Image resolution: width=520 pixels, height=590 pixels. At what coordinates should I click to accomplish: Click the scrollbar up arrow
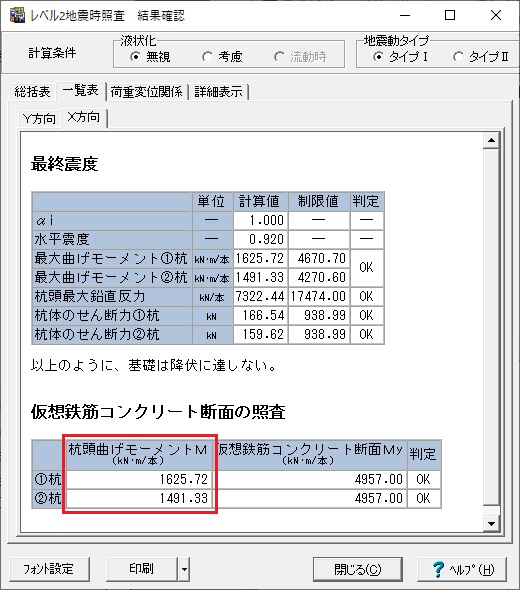pyautogui.click(x=491, y=141)
